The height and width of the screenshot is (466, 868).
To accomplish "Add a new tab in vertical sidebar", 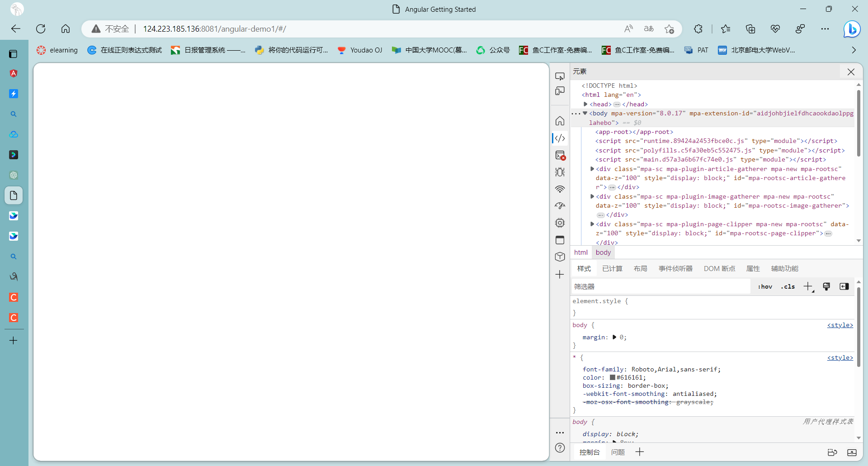I will point(14,341).
